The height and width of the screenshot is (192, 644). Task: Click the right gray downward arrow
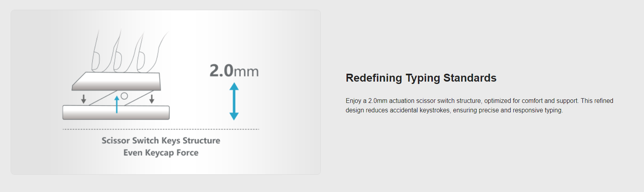[x=152, y=99]
